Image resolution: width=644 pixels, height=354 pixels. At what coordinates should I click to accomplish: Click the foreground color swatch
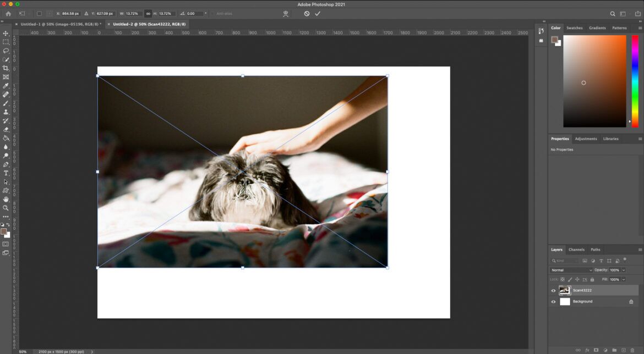4,230
